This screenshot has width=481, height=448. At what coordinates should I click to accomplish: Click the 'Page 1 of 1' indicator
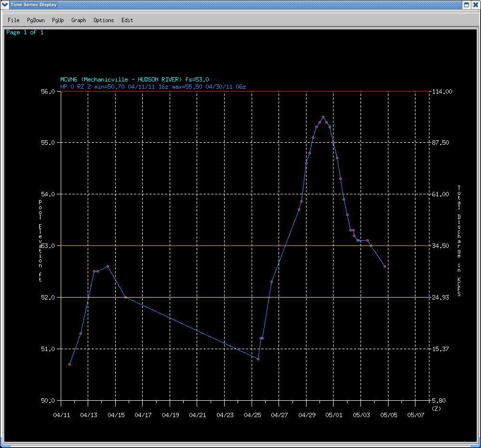[25, 32]
